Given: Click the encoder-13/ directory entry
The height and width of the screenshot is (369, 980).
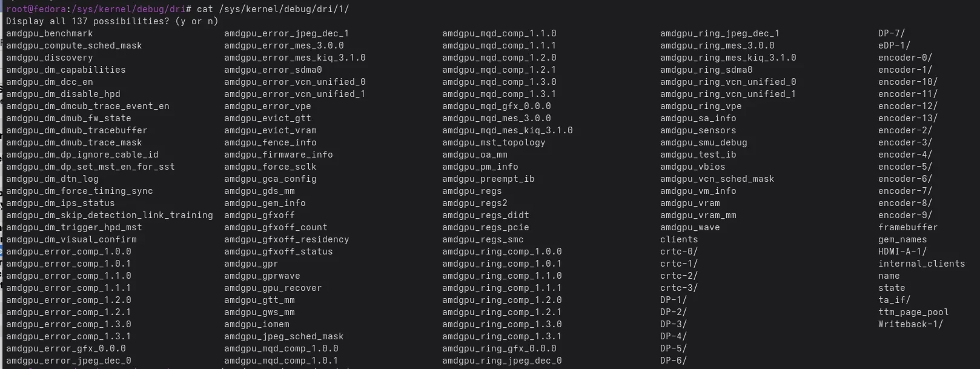Looking at the screenshot, I should (907, 118).
